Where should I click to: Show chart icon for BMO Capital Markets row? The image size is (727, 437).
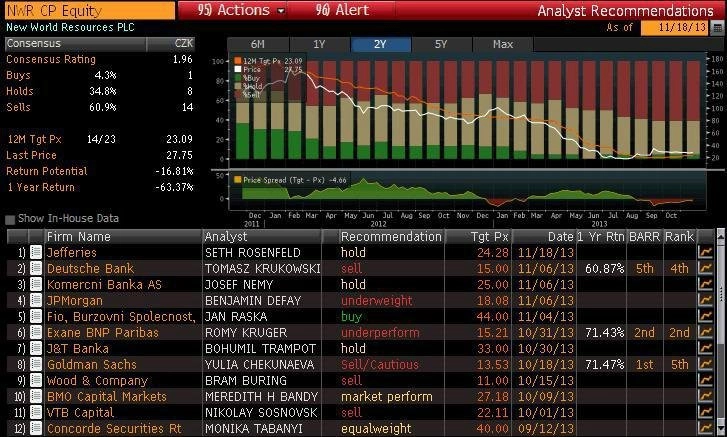coord(705,396)
